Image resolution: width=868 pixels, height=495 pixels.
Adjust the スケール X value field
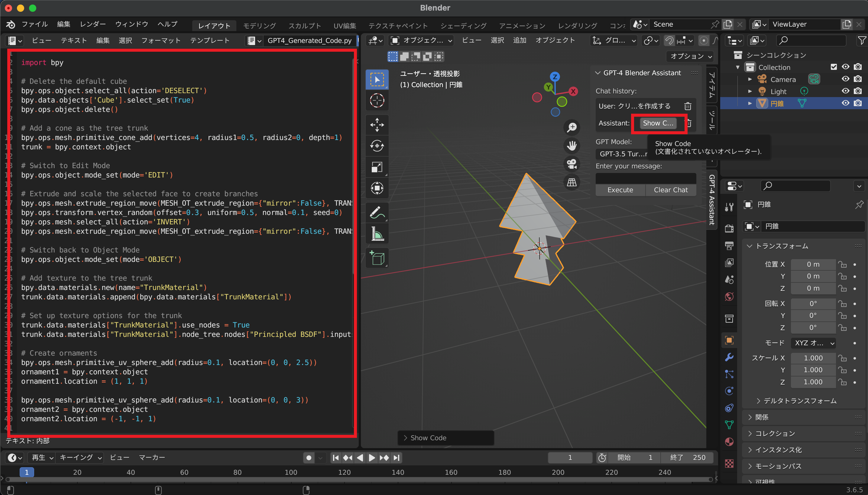coord(813,358)
